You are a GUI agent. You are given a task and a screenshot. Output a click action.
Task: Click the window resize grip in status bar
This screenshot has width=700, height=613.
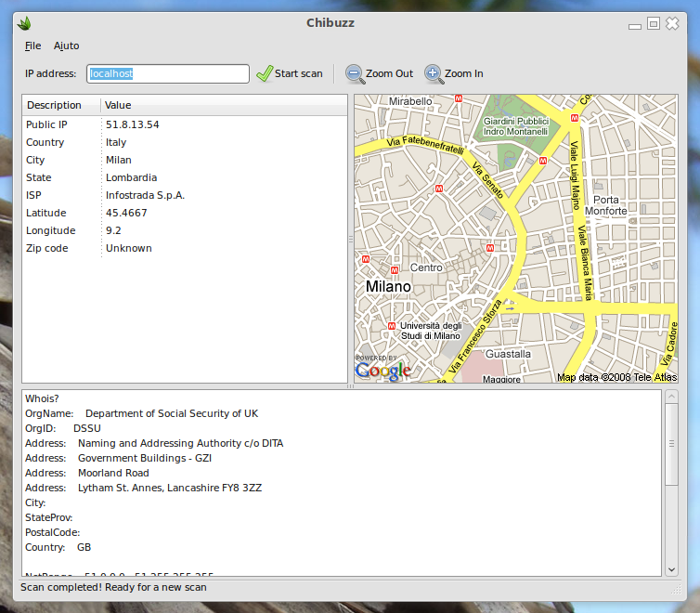[677, 590]
